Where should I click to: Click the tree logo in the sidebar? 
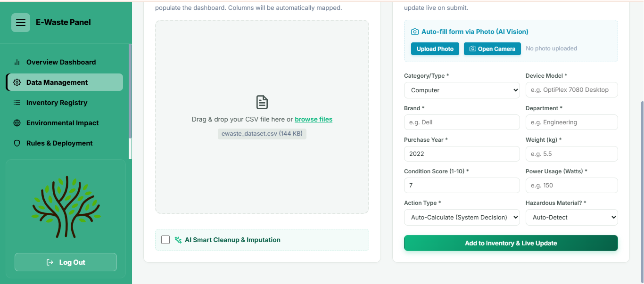pyautogui.click(x=66, y=200)
